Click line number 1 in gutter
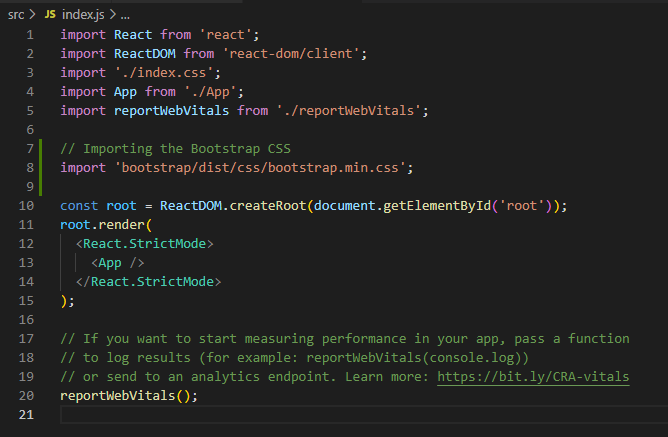The height and width of the screenshot is (437, 668). (x=30, y=34)
